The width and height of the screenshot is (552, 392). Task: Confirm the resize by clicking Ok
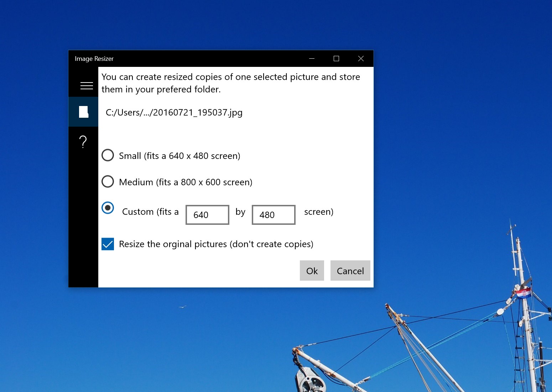pyautogui.click(x=311, y=270)
